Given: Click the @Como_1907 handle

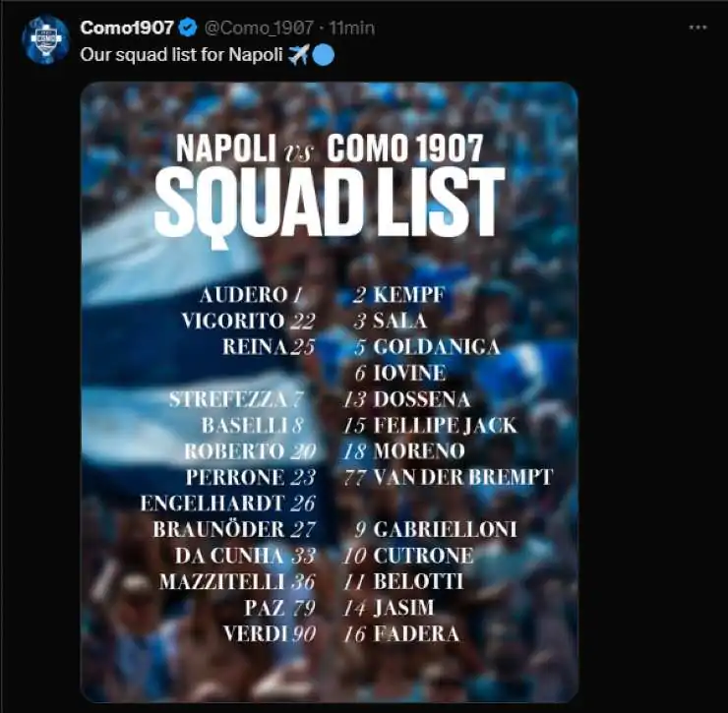Looking at the screenshot, I should tap(251, 29).
